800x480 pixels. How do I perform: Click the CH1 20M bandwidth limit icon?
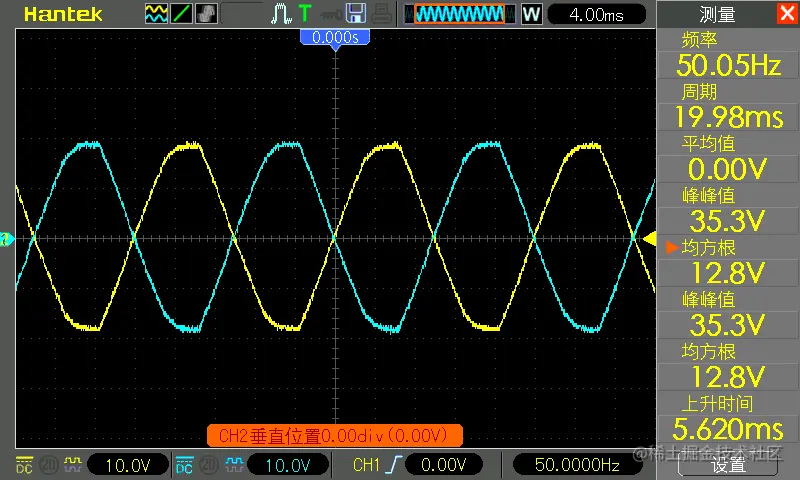[48, 465]
